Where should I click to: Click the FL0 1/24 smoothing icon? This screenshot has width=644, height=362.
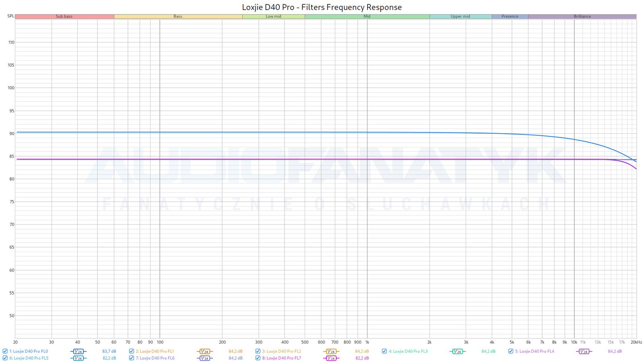78,352
